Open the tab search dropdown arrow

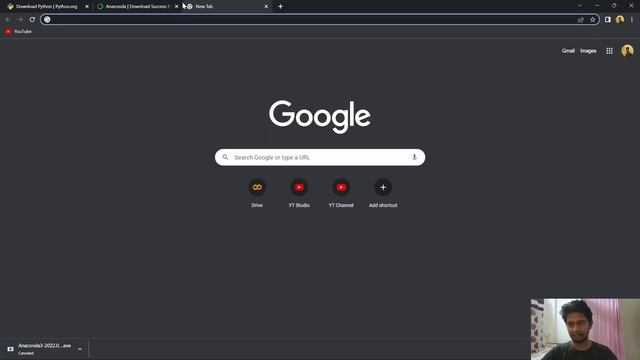click(580, 6)
